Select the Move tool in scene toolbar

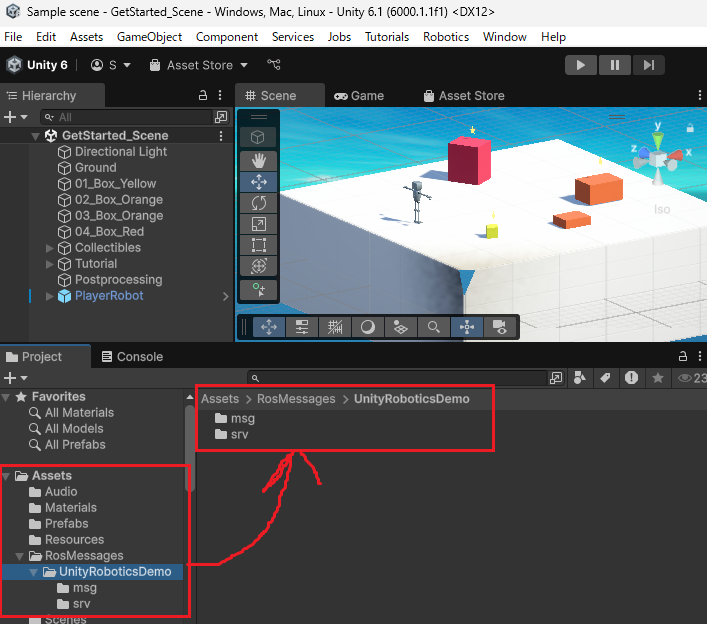258,182
